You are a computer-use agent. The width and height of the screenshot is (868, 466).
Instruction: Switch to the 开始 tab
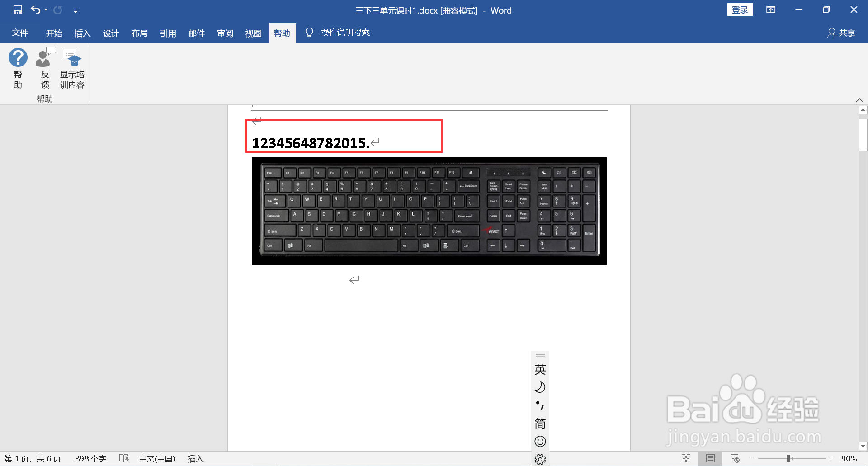tap(54, 33)
